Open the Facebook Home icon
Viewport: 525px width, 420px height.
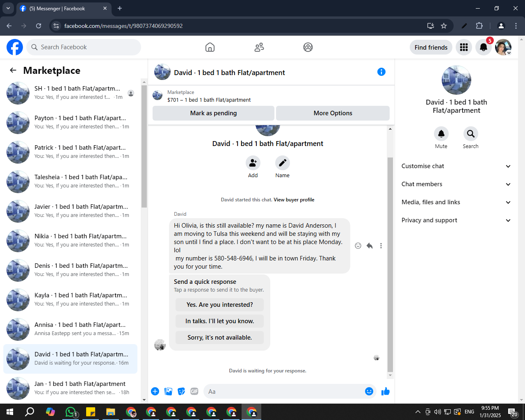tap(210, 47)
